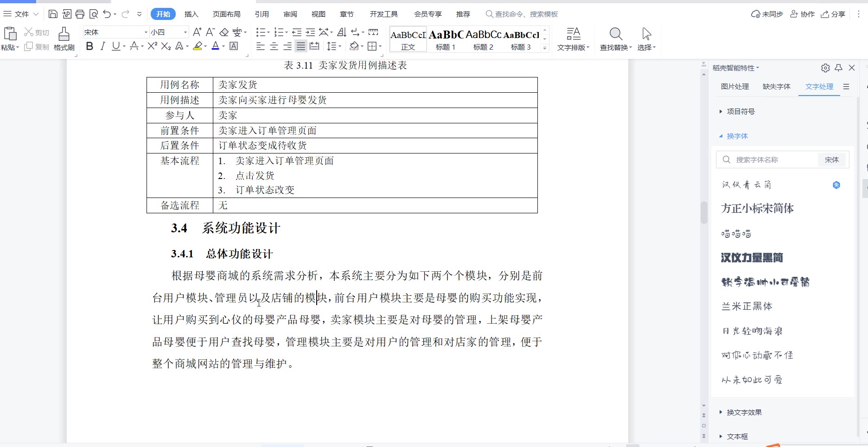Align text right
868x447 pixels.
(x=287, y=46)
